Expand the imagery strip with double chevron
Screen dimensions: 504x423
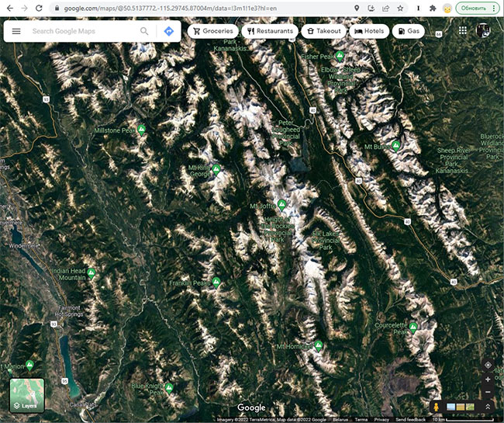488,407
